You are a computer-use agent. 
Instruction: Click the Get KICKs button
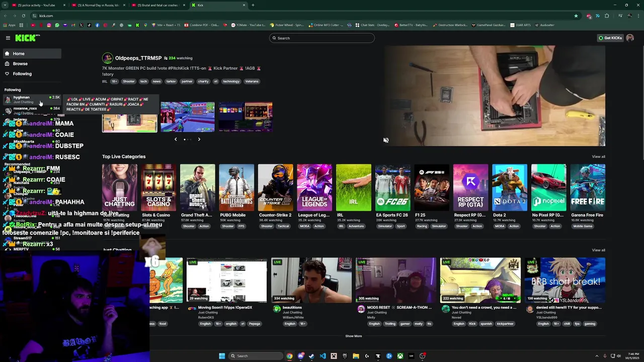(x=610, y=38)
